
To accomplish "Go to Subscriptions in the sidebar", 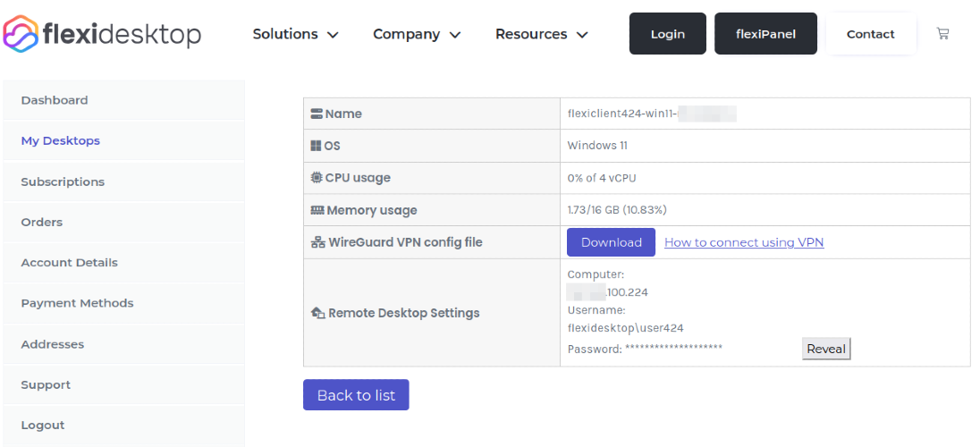I will click(63, 181).
